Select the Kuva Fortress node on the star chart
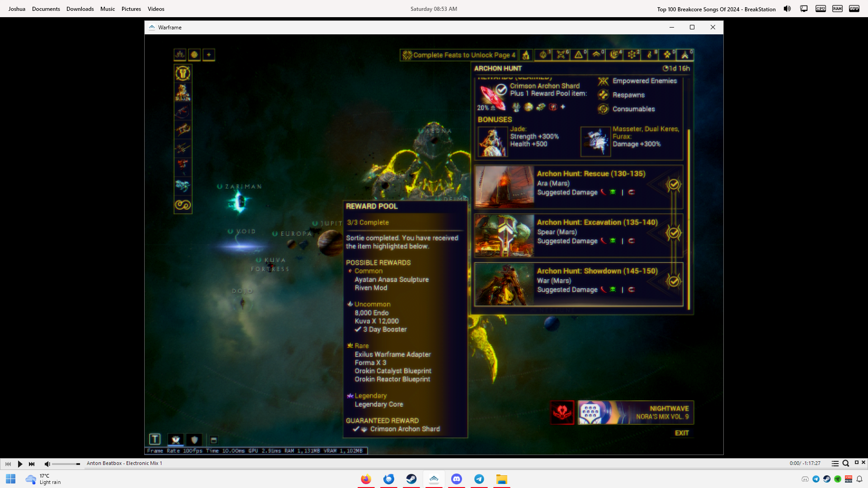Screen dimensions: 868x488 tap(270, 264)
